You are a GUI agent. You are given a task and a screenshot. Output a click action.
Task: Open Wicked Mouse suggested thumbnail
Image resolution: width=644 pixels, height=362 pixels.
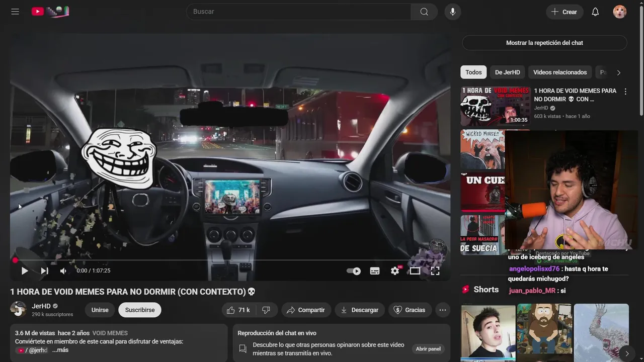point(482,149)
